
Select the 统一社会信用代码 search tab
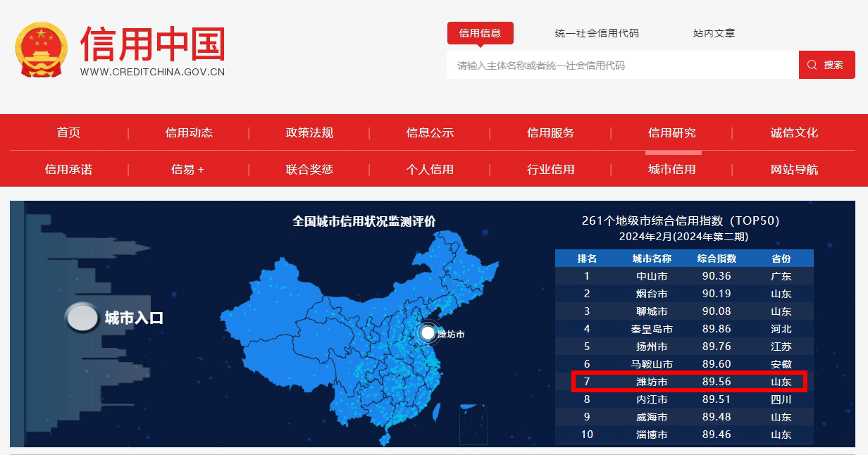[597, 33]
